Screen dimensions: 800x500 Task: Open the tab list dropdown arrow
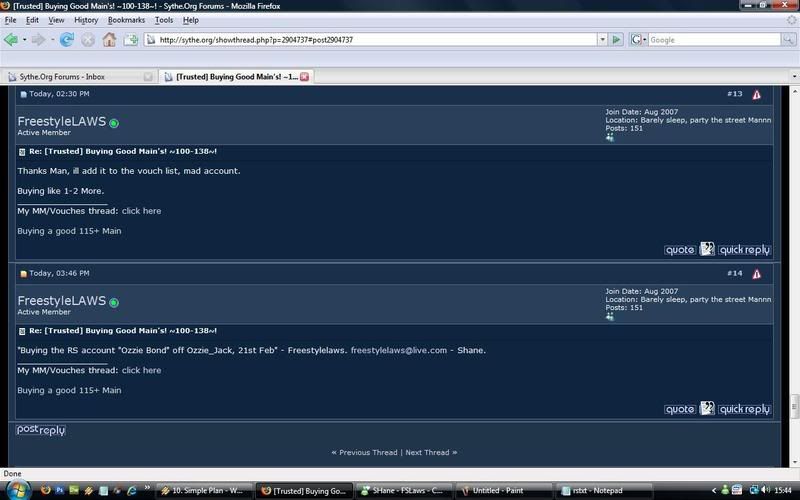coord(794,77)
